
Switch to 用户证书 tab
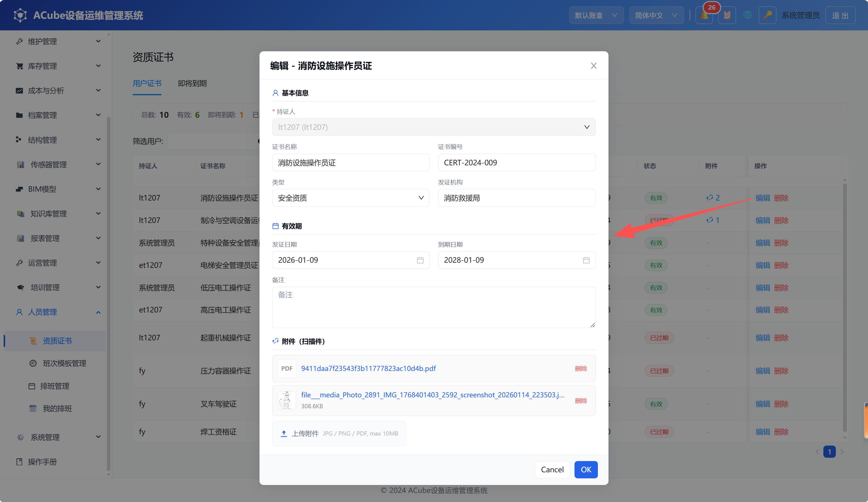[147, 83]
